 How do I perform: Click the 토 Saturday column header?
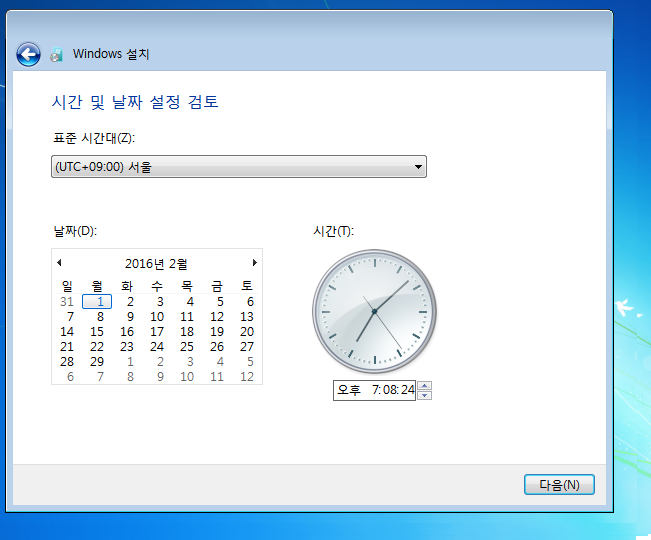(x=247, y=286)
